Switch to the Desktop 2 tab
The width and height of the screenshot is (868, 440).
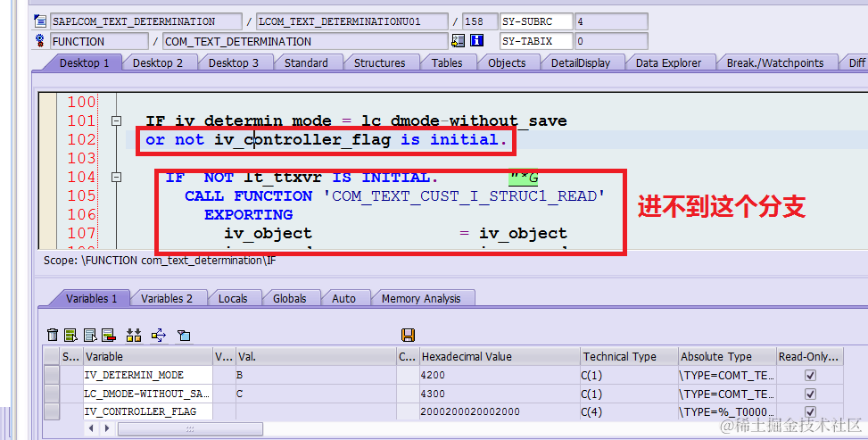[x=158, y=62]
